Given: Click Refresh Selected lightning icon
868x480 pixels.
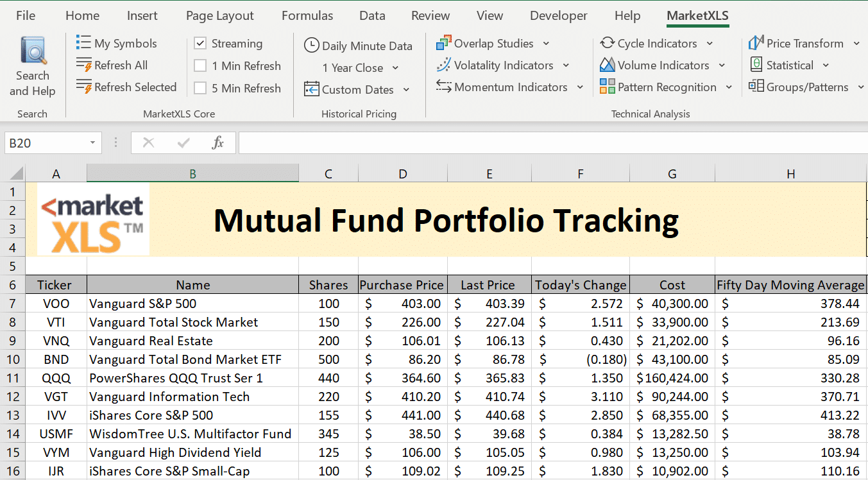Looking at the screenshot, I should click(x=83, y=87).
